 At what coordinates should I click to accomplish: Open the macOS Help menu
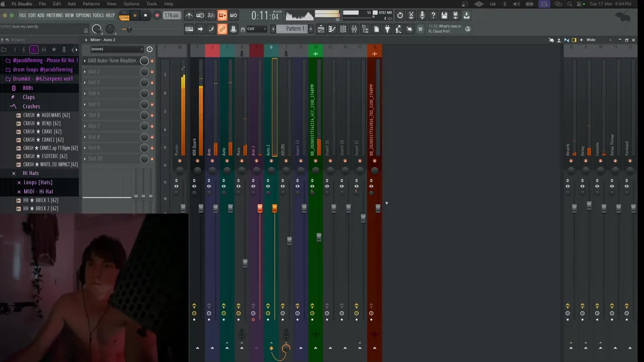coord(169,4)
